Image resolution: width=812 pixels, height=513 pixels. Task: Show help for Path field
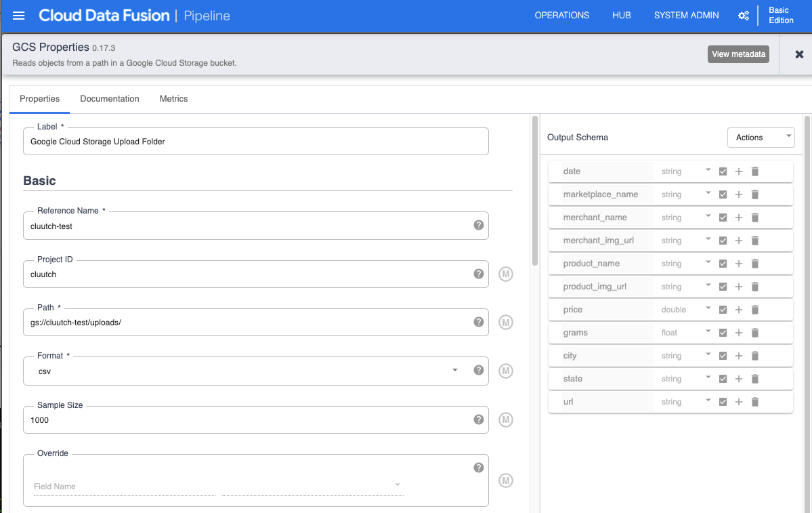(x=479, y=322)
